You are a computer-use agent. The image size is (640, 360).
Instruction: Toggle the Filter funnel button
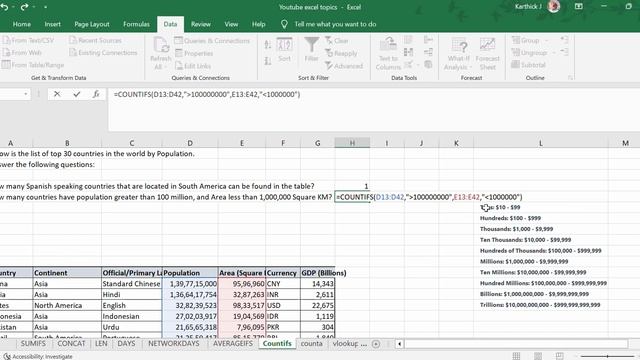[311, 50]
